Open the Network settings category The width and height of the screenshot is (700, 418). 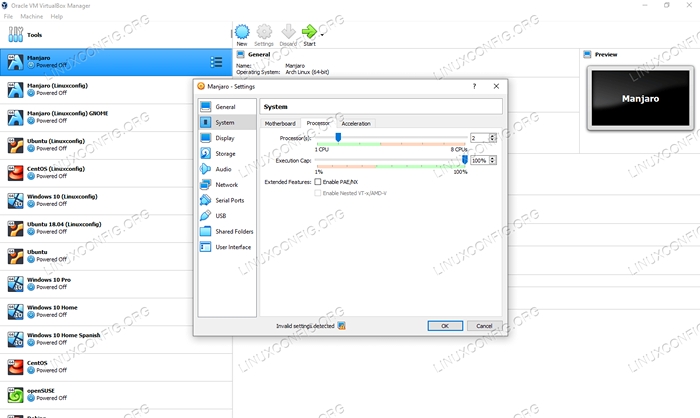(x=227, y=184)
